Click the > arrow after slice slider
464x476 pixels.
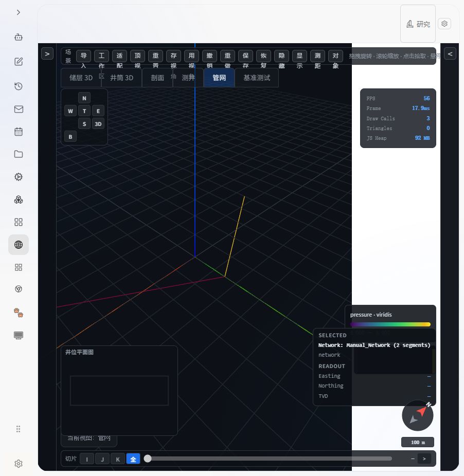point(424,459)
